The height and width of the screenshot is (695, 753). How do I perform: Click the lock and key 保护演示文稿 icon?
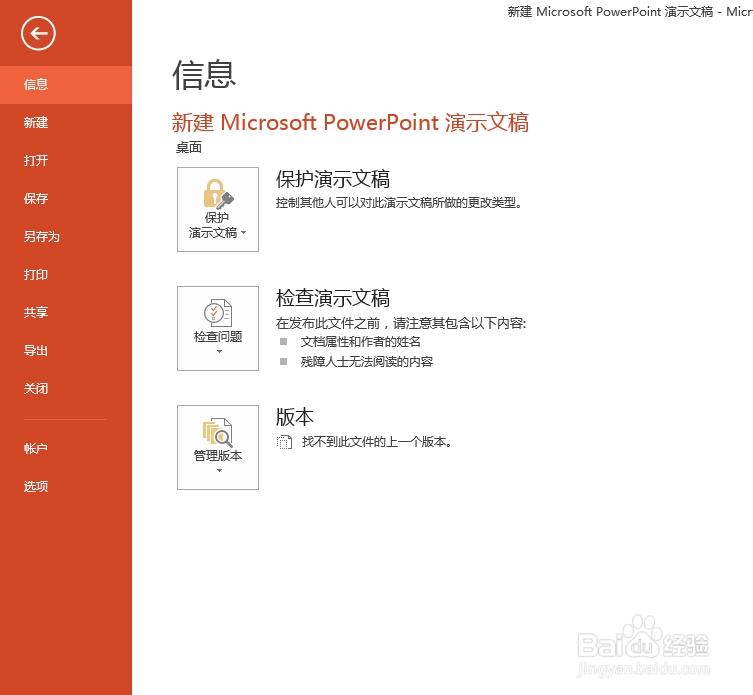218,193
